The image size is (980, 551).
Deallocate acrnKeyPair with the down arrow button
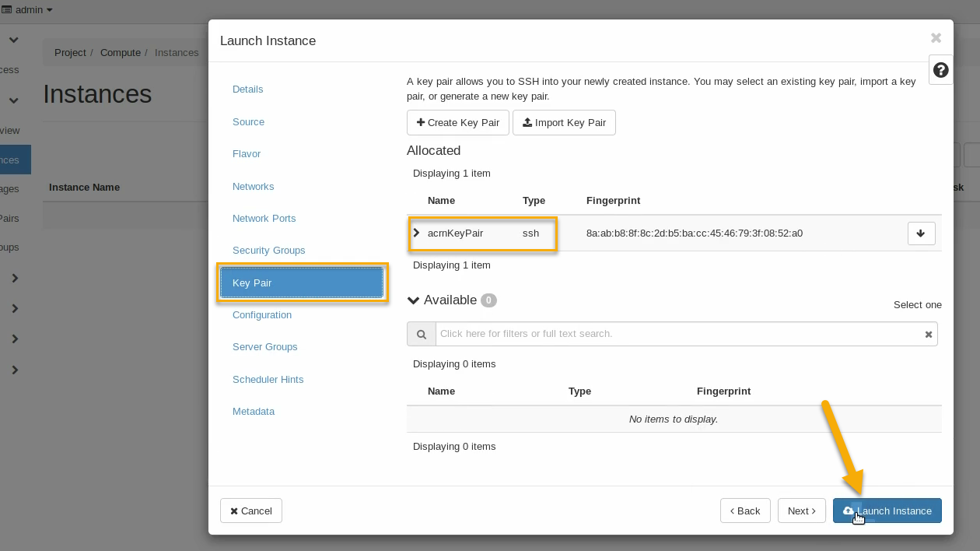(921, 233)
